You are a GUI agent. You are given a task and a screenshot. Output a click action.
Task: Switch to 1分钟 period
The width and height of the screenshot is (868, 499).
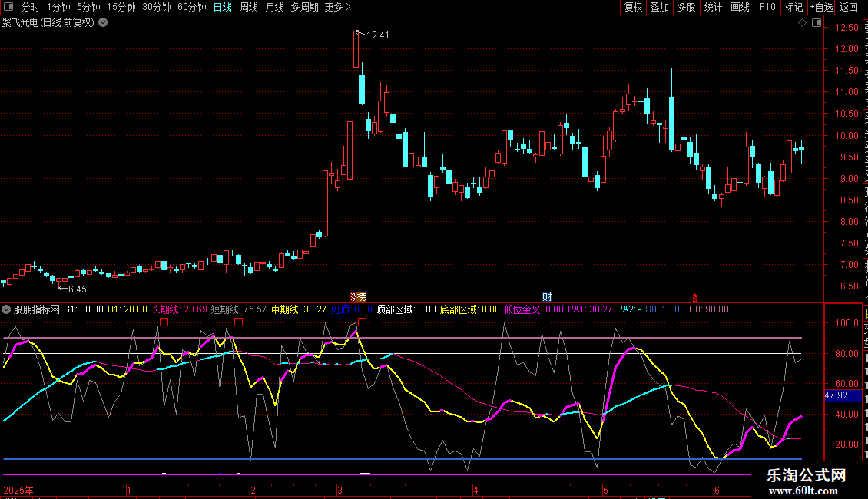pos(58,7)
